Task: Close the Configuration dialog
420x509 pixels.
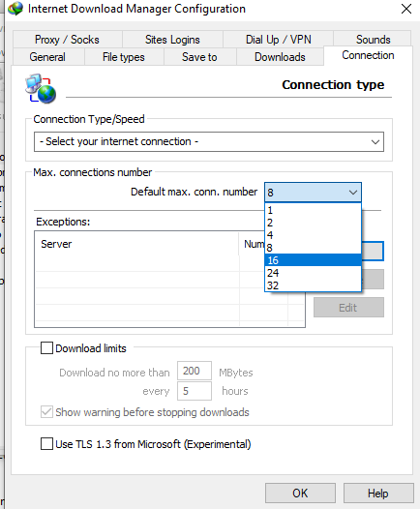Action: tap(406, 9)
